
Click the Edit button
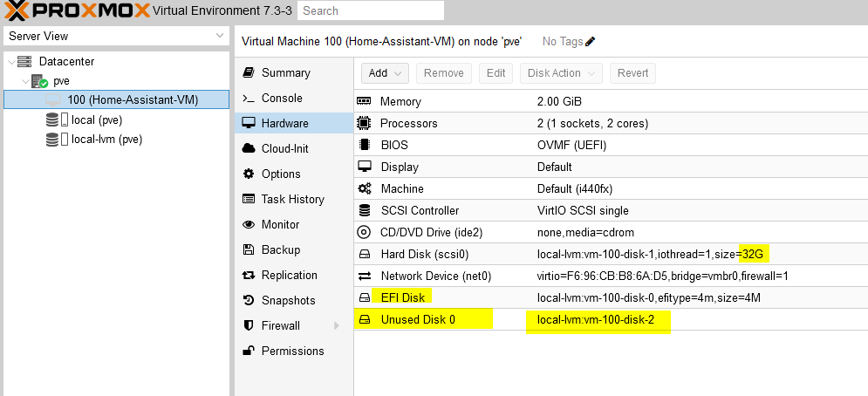tap(496, 73)
